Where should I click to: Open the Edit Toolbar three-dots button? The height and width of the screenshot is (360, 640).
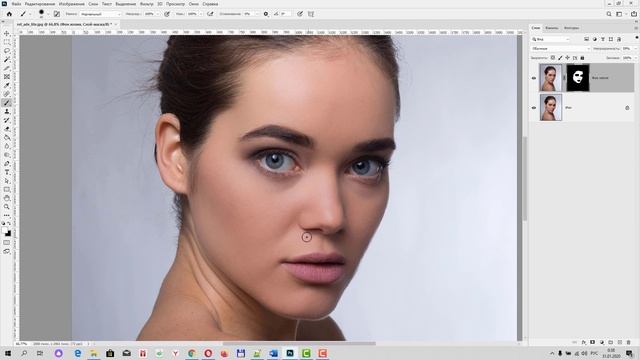coord(7,215)
